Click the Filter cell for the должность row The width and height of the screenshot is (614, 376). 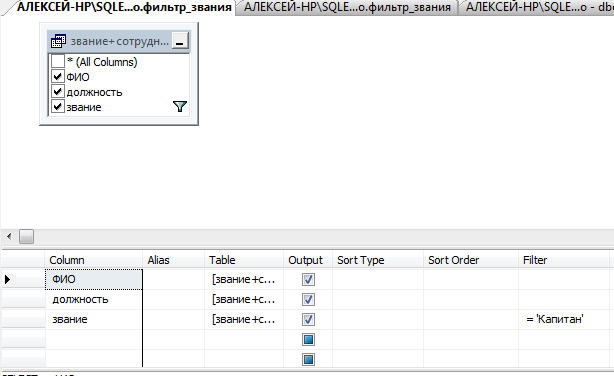coord(564,300)
